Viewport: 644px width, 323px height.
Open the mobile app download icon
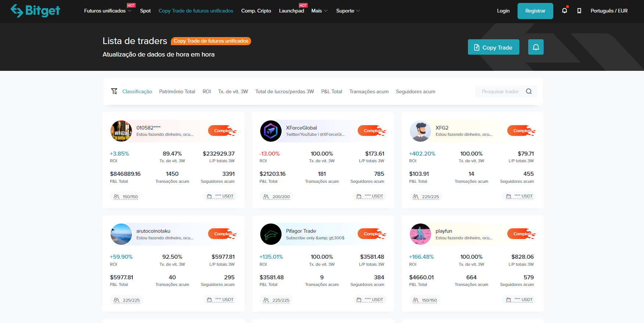[x=579, y=11]
